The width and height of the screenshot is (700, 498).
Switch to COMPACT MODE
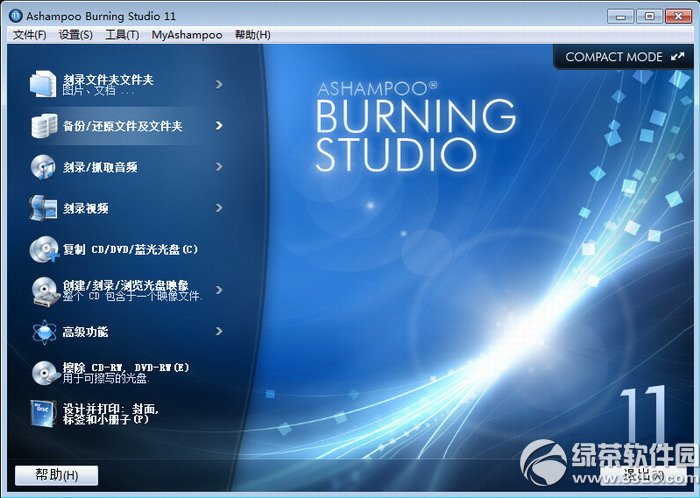pyautogui.click(x=624, y=57)
